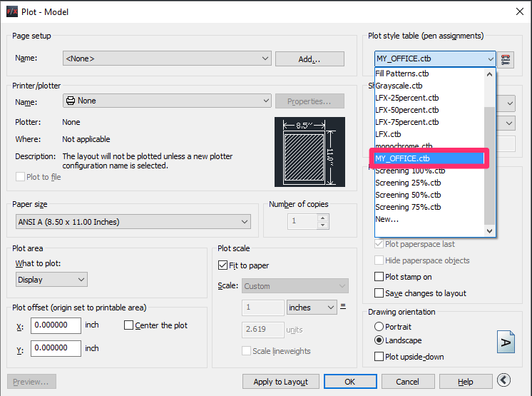
Task: Collapse the plot style table combo box
Action: [x=490, y=59]
